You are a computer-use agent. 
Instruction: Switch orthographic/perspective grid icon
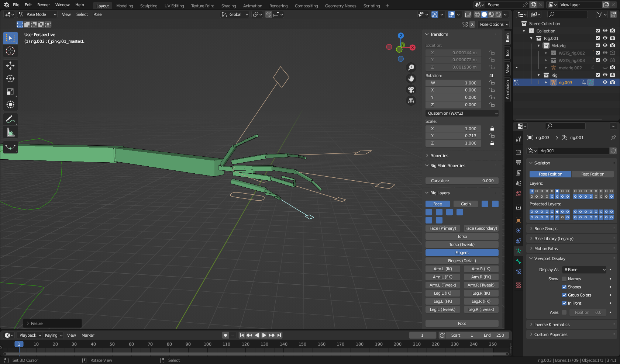411,101
